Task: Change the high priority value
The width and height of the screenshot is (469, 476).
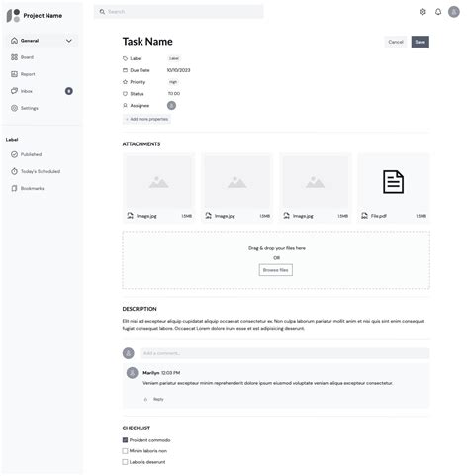Action: 173,82
